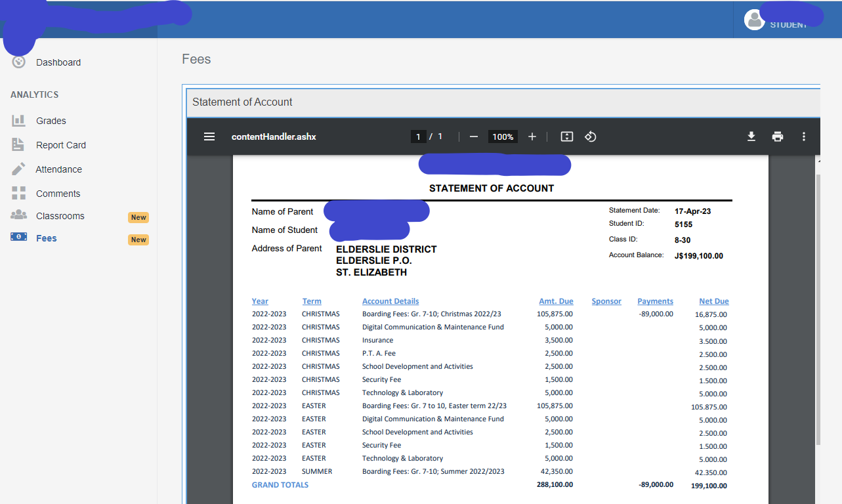Click the Easter term 22/23 boarding fees row
842x504 pixels.
pyautogui.click(x=490, y=406)
